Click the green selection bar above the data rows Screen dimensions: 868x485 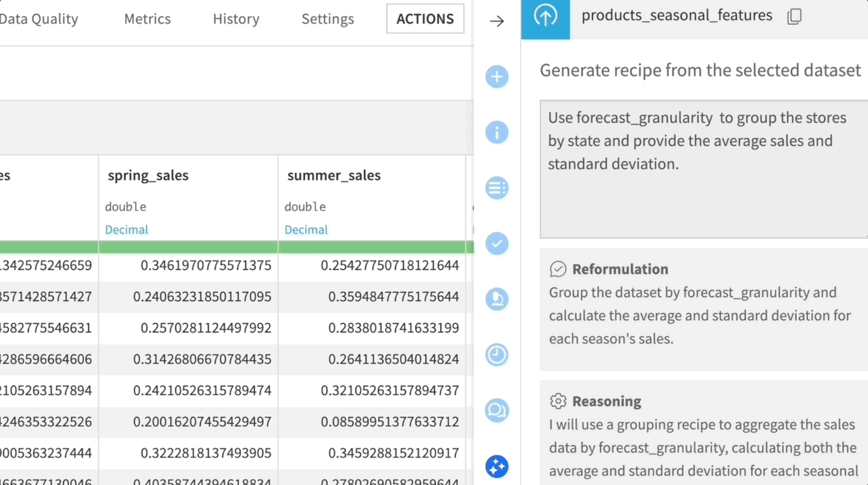click(x=237, y=247)
